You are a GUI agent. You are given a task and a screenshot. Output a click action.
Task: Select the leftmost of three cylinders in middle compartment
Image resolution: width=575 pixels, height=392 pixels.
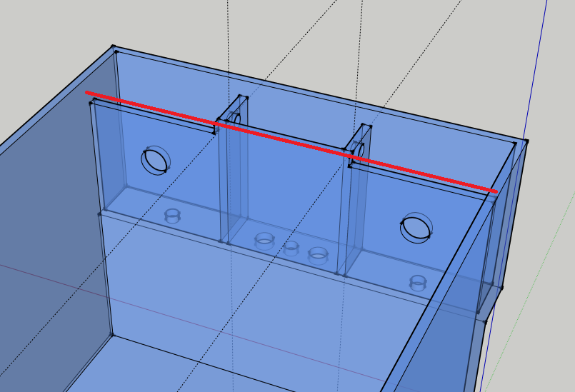tap(265, 241)
